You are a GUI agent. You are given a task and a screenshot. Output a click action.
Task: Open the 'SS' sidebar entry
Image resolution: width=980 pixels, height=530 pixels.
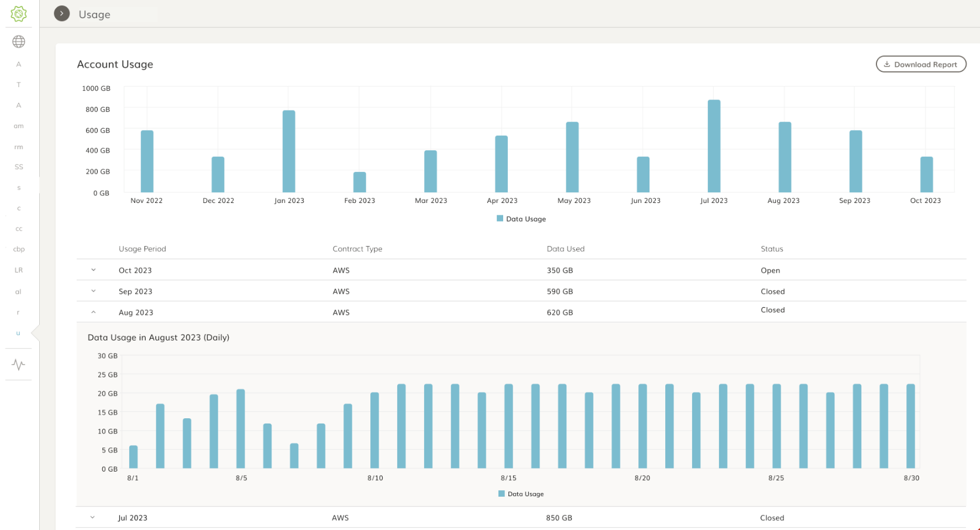[18, 167]
